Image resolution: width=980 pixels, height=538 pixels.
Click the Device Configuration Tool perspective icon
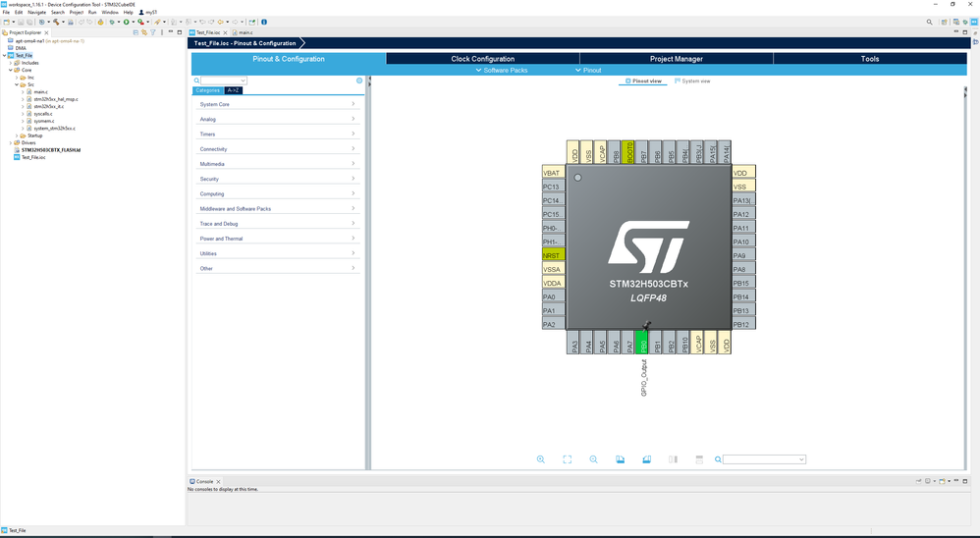pyautogui.click(x=974, y=22)
